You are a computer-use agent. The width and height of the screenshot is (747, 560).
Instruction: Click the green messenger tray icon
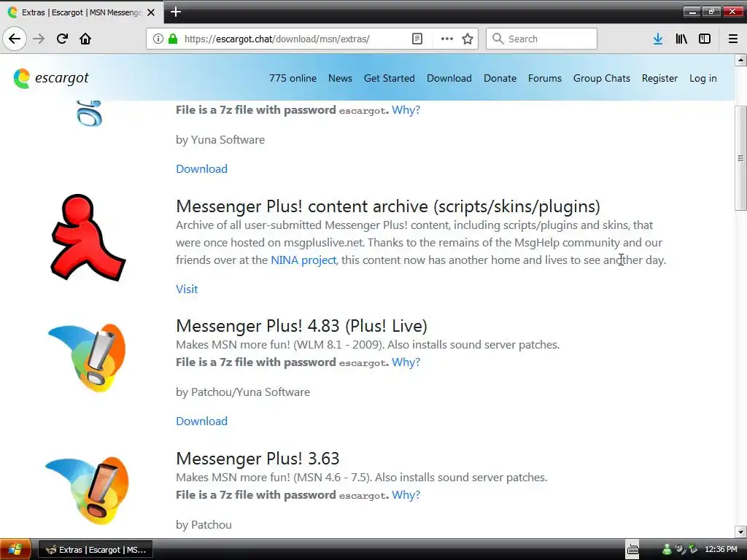(667, 550)
